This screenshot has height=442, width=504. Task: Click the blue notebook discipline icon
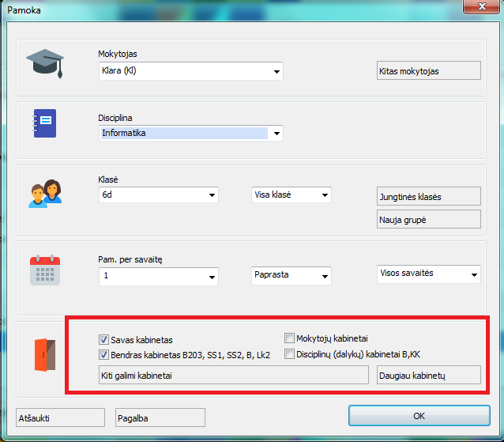pyautogui.click(x=44, y=123)
